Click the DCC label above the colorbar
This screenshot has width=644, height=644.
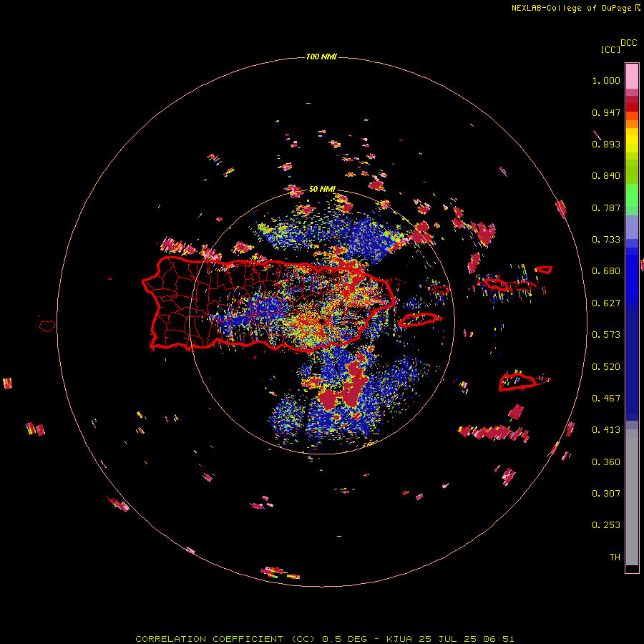coord(628,43)
